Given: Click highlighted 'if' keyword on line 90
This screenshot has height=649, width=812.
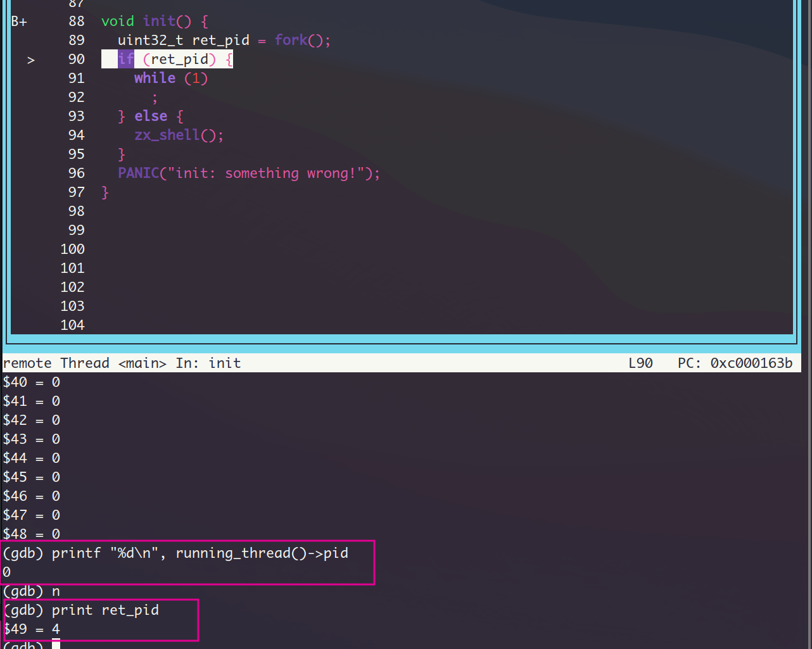Looking at the screenshot, I should (x=126, y=60).
